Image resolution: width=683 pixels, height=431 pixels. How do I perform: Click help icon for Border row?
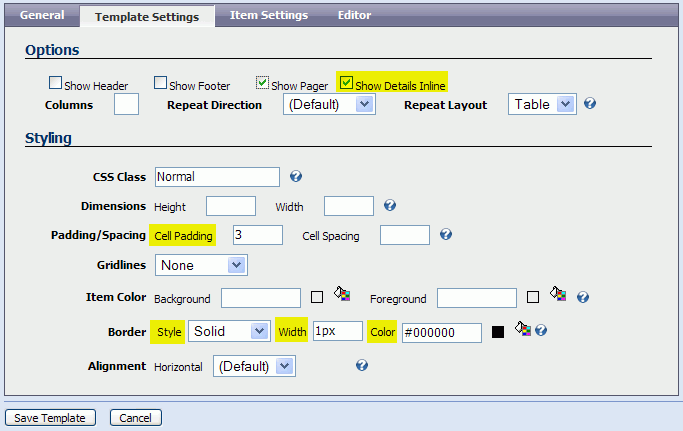click(x=541, y=330)
